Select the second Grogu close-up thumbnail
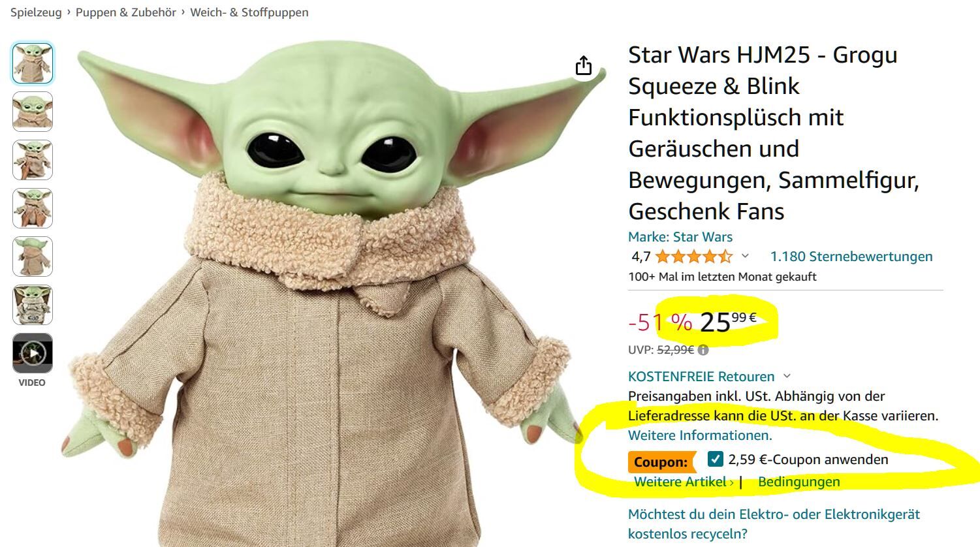The width and height of the screenshot is (980, 547). (33, 112)
